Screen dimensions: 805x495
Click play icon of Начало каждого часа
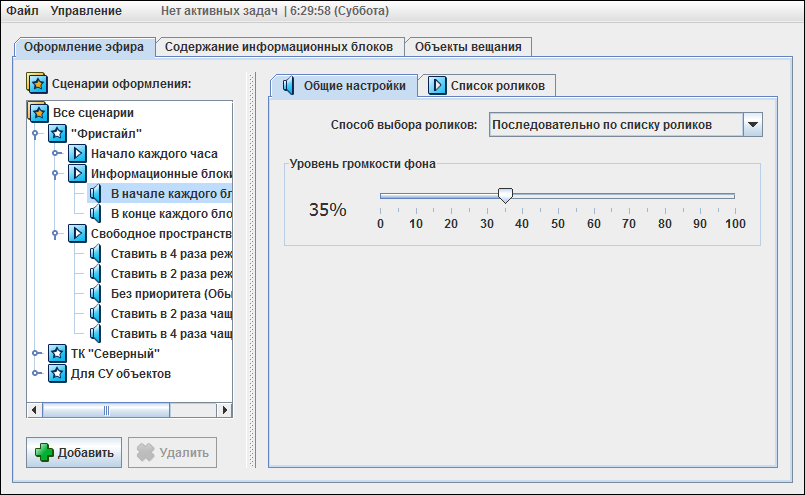click(x=77, y=153)
